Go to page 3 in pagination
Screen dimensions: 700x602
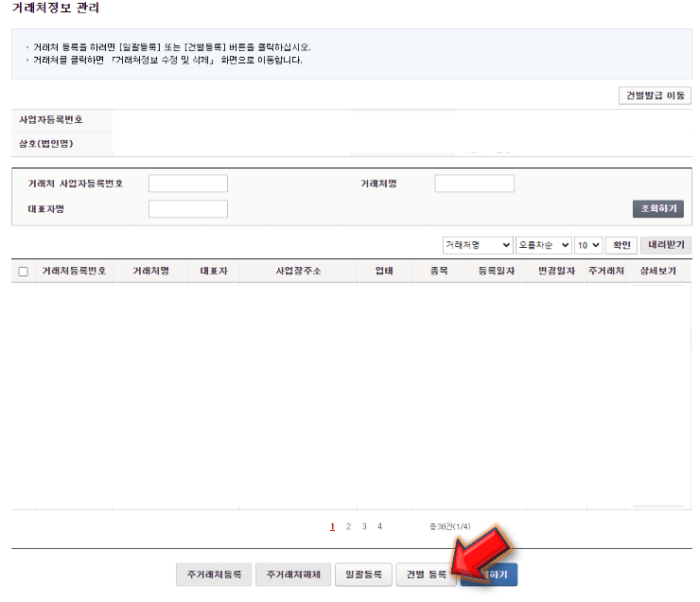tap(364, 526)
